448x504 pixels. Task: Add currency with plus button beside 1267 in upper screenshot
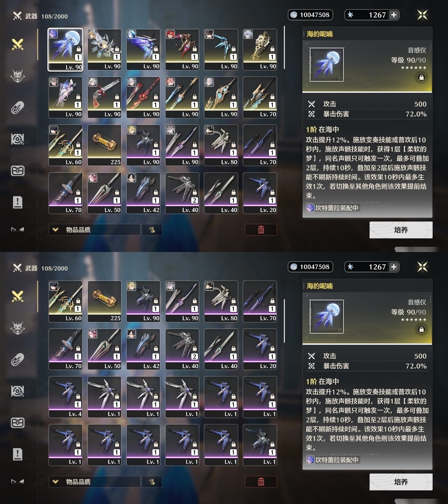[x=394, y=15]
